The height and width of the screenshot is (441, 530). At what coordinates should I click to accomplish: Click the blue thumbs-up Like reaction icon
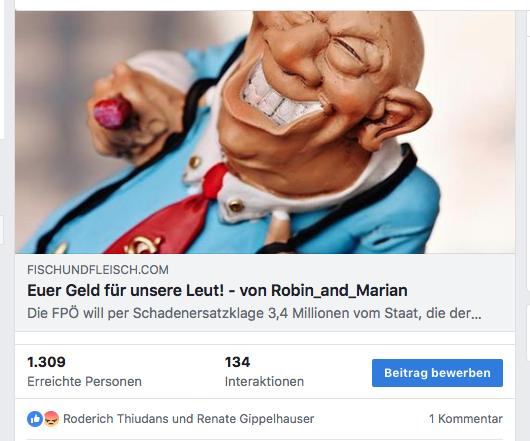point(34,419)
